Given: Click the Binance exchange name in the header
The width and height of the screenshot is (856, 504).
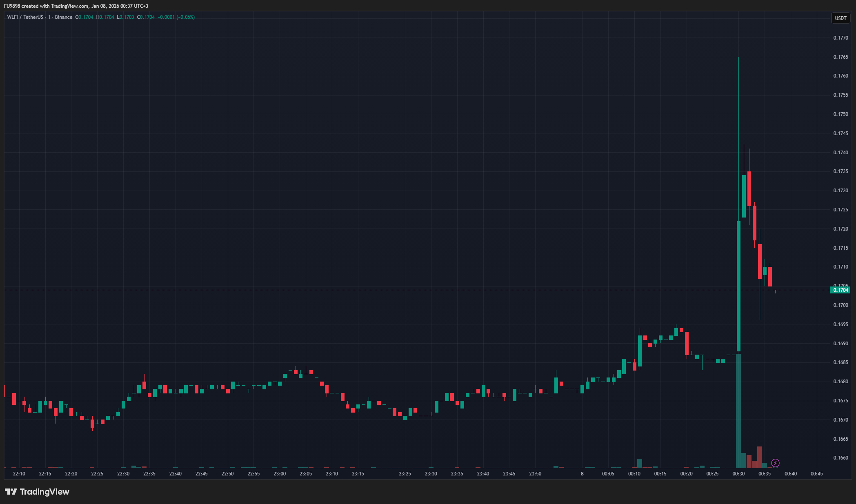Looking at the screenshot, I should pyautogui.click(x=64, y=17).
